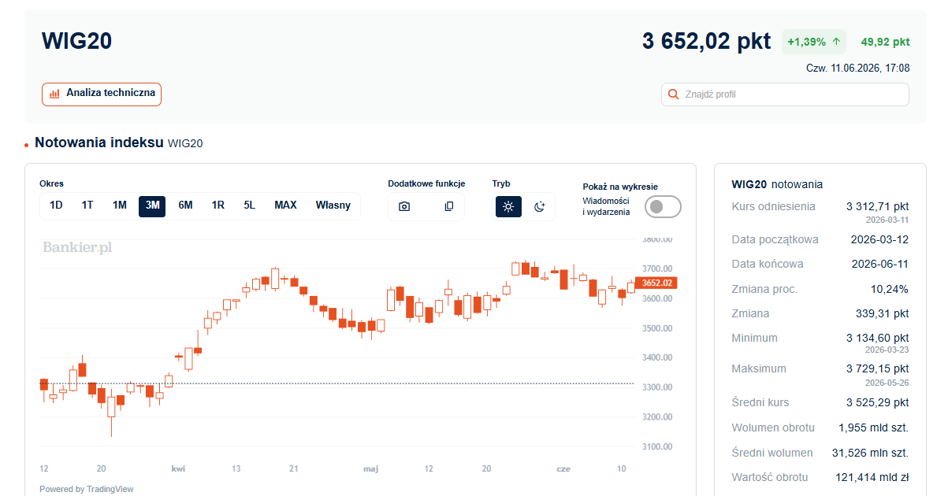Copy the chart using the copy icon

tap(449, 206)
